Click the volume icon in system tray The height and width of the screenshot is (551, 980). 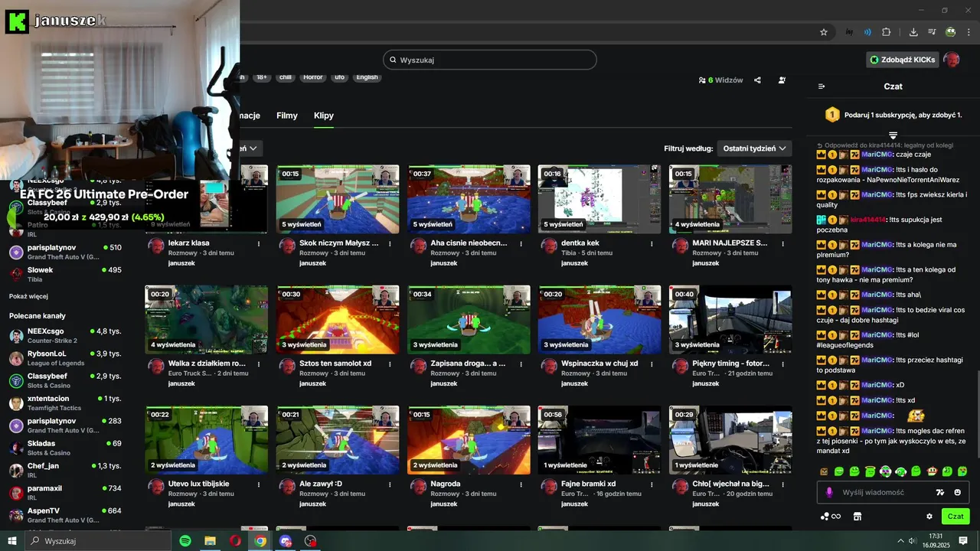[x=913, y=541]
